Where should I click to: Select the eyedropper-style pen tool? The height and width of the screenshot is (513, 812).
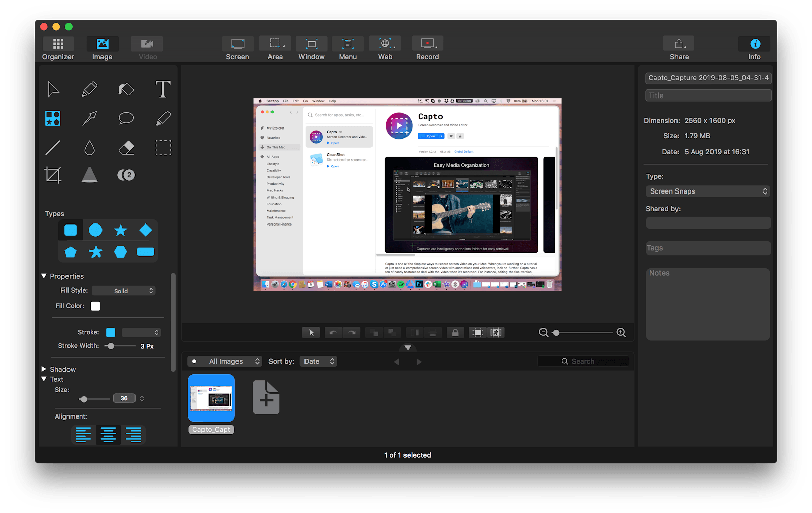tap(163, 118)
